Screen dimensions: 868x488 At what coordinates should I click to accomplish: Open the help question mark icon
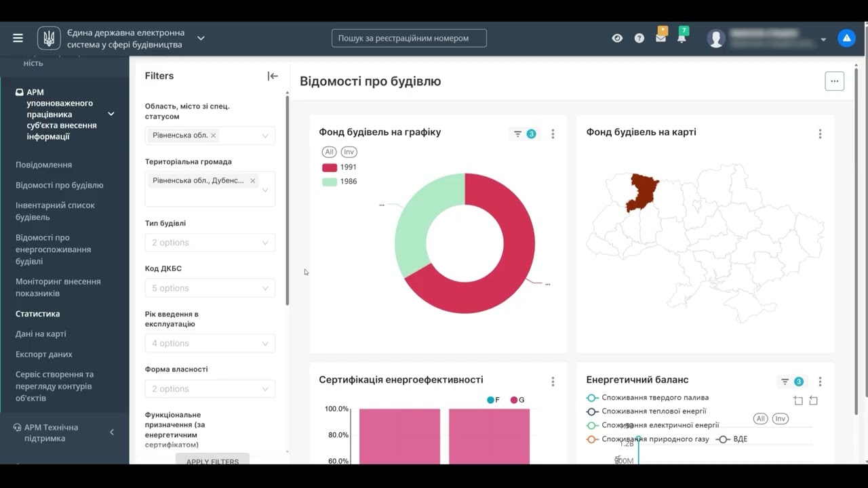[639, 38]
